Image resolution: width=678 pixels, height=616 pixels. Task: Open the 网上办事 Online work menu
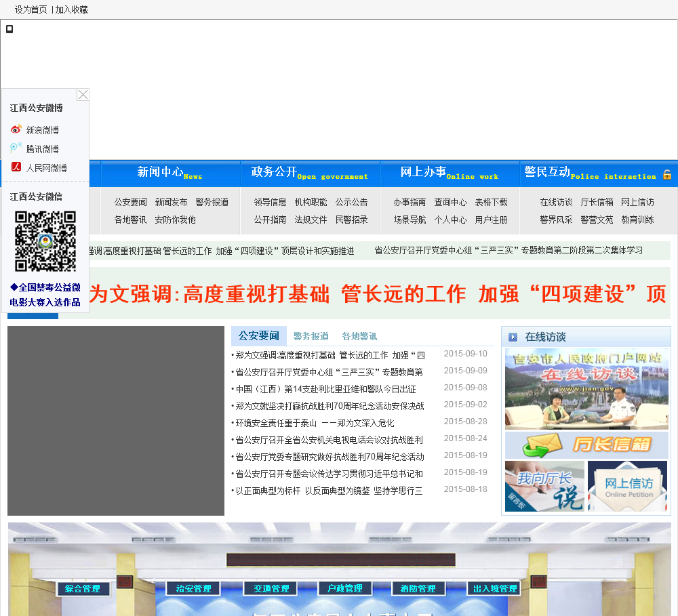(449, 173)
